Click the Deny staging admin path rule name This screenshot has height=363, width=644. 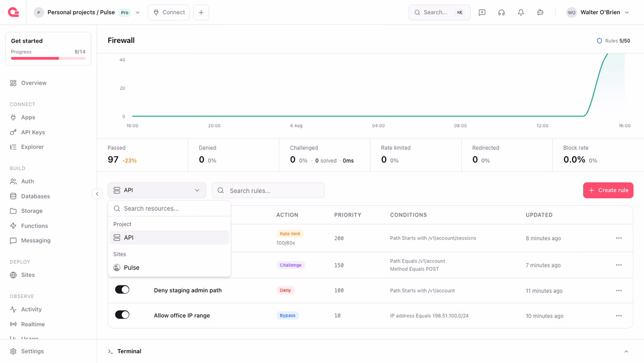tap(188, 291)
